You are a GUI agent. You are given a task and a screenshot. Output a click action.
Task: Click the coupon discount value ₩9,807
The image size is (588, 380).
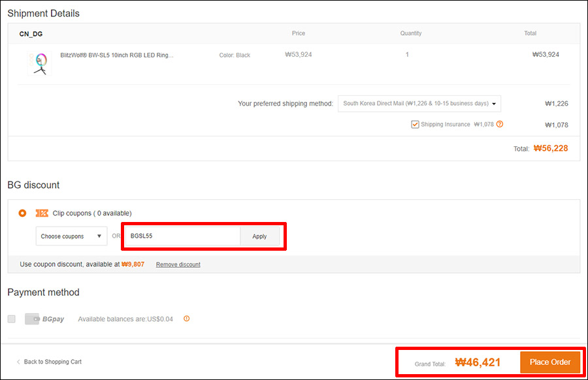[x=133, y=264]
